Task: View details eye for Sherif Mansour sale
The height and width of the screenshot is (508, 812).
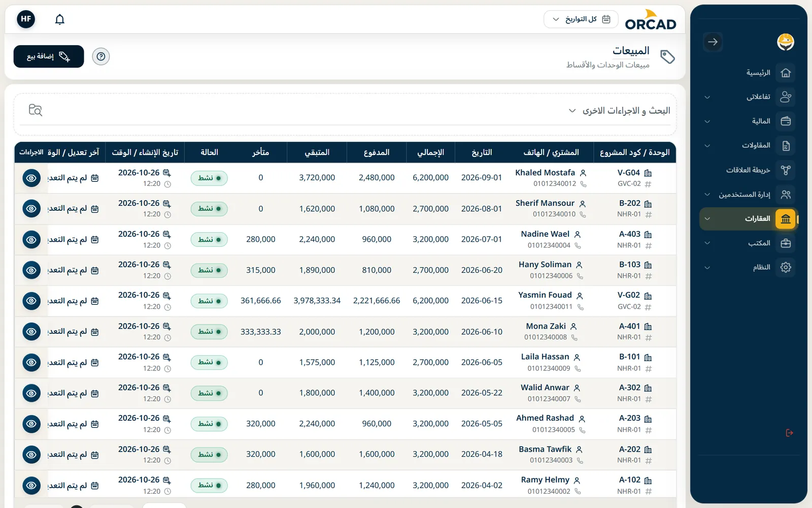Action: pyautogui.click(x=31, y=209)
